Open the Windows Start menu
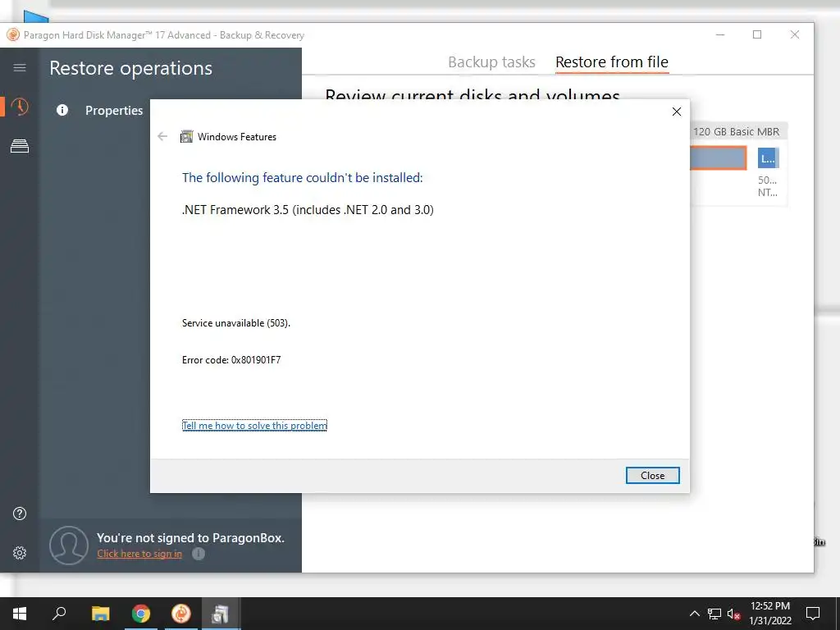This screenshot has height=630, width=840. 20,614
